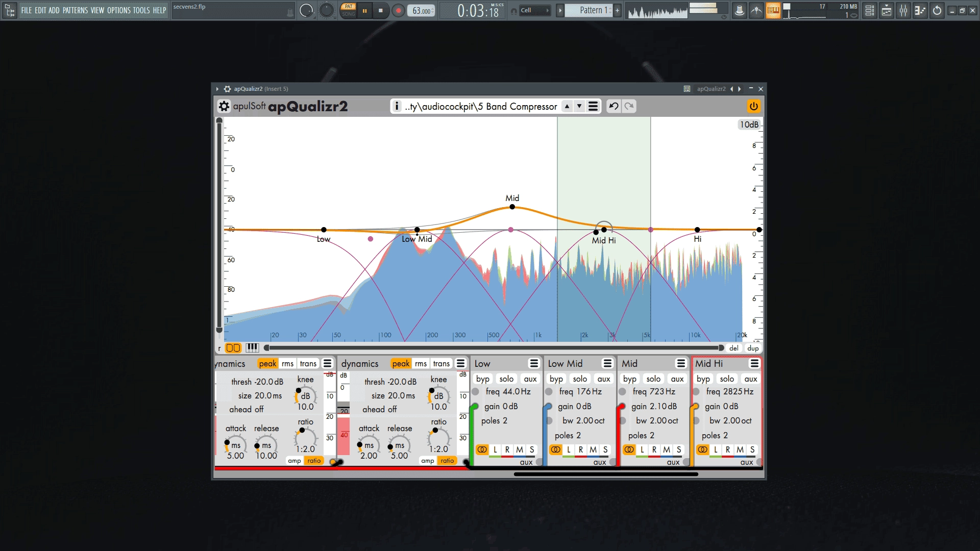980x551 pixels.
Task: Click the Hi band node on curve
Action: [697, 230]
